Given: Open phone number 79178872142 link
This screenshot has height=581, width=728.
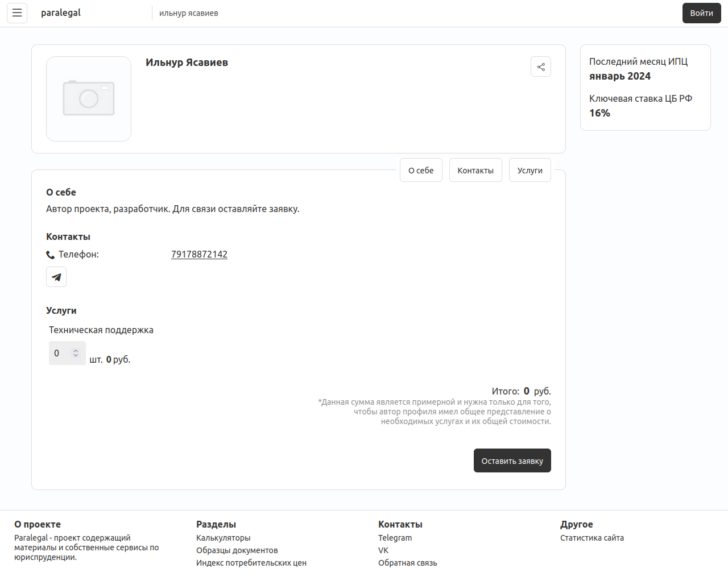Looking at the screenshot, I should tap(199, 254).
